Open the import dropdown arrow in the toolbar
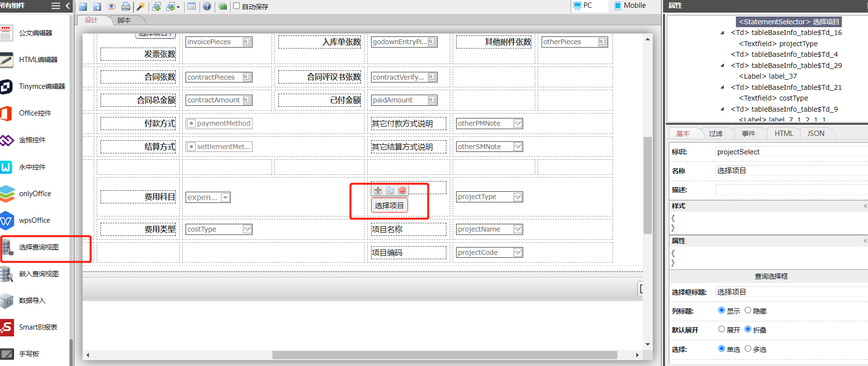 178,7
